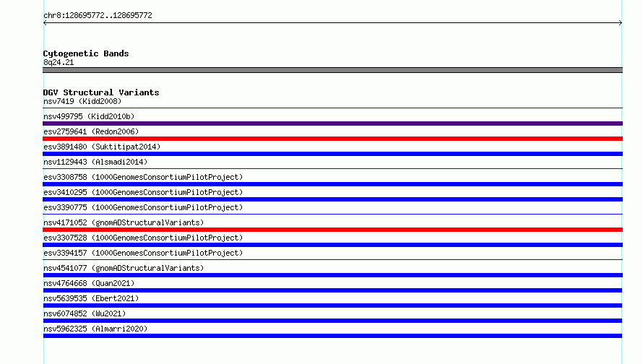Open the esv3891480 (Suktitipat2014) variant label

pyautogui.click(x=102, y=147)
